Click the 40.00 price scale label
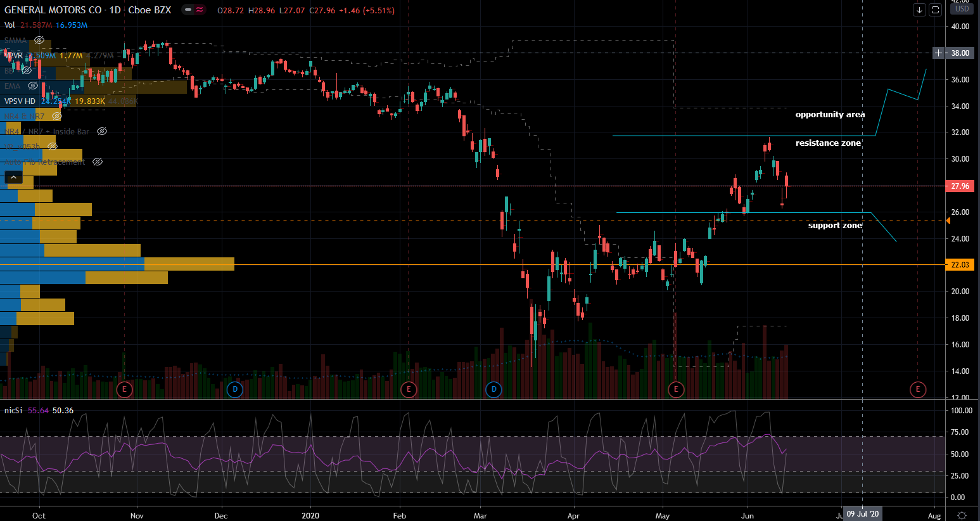Viewport: 980px width, 521px height. pyautogui.click(x=960, y=27)
